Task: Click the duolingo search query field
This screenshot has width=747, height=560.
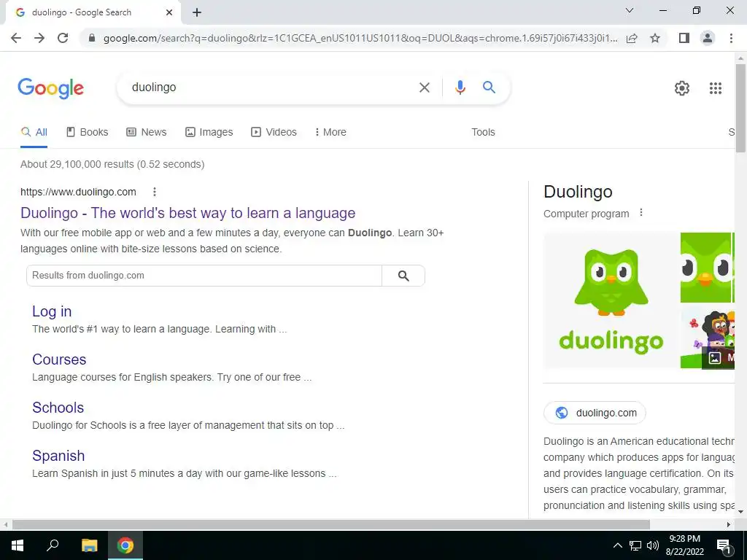Action: (x=269, y=87)
